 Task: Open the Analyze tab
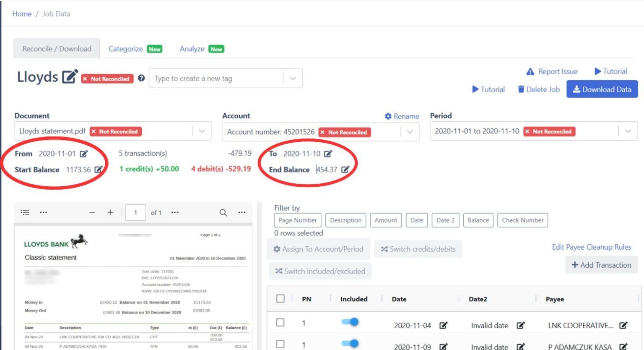click(192, 49)
